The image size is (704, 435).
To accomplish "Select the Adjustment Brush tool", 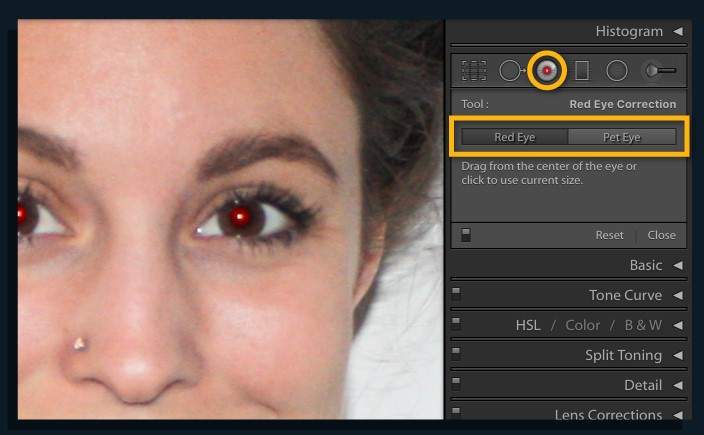I will (x=660, y=70).
